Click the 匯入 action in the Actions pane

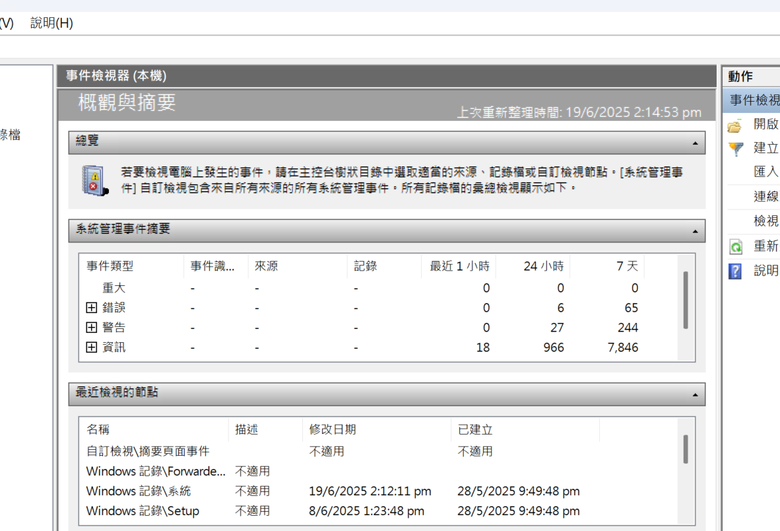click(x=766, y=172)
